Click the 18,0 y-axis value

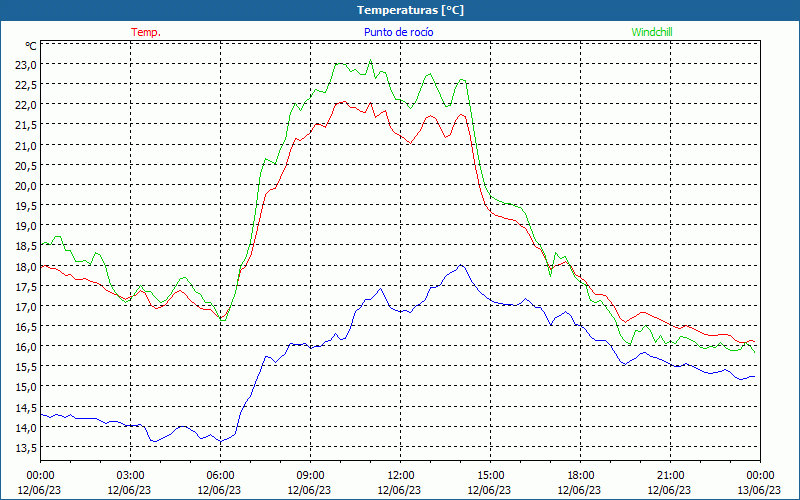click(x=27, y=266)
